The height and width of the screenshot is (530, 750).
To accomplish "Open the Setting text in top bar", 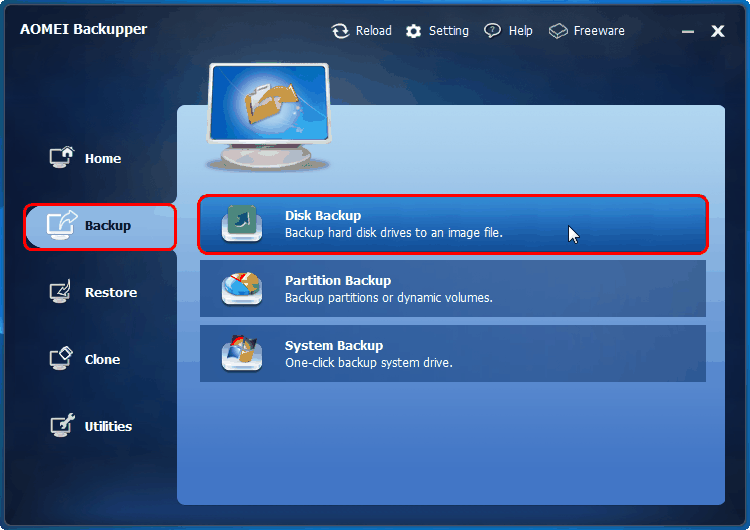I will click(x=449, y=31).
